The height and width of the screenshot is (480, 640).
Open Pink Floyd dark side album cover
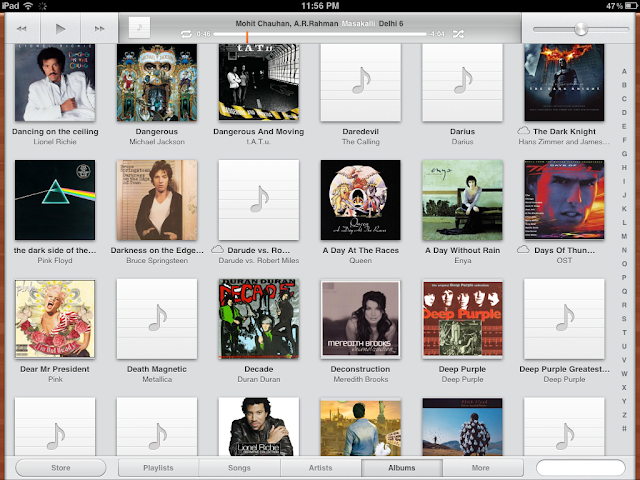click(55, 200)
